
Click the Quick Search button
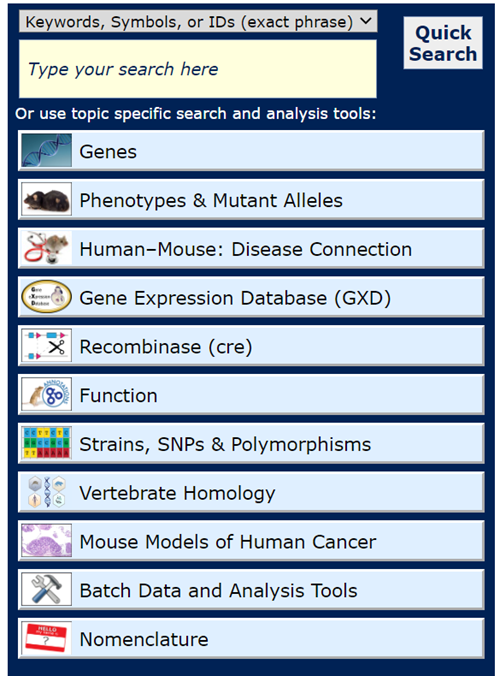443,43
